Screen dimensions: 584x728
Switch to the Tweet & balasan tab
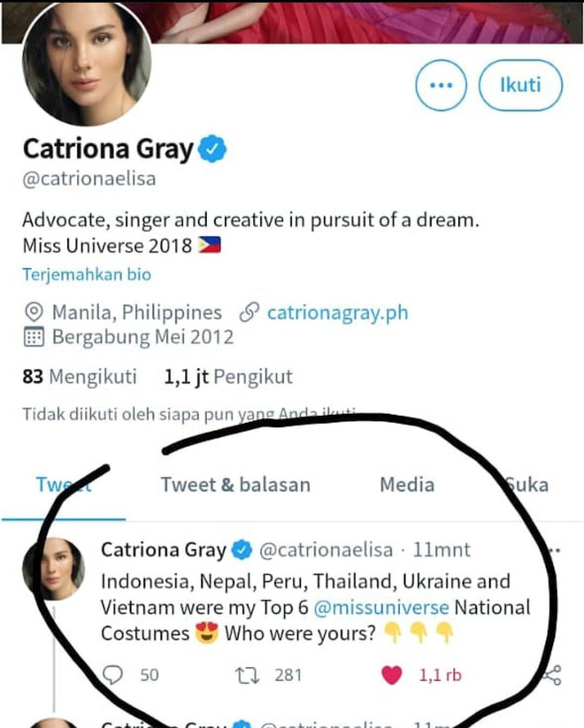(x=235, y=484)
